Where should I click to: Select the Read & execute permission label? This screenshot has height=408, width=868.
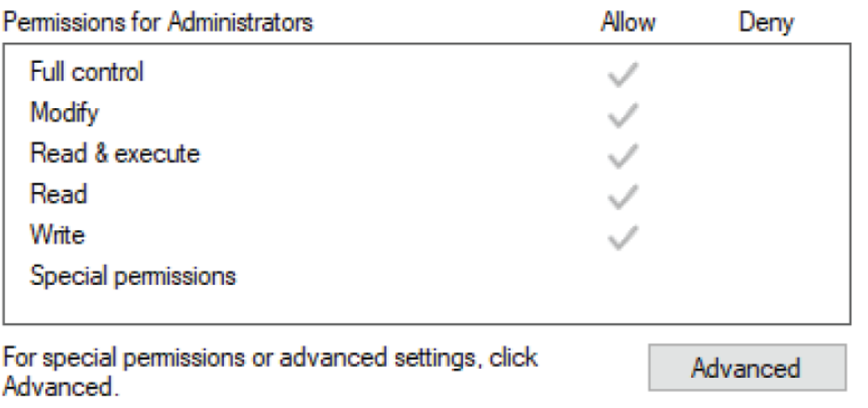[x=115, y=153]
